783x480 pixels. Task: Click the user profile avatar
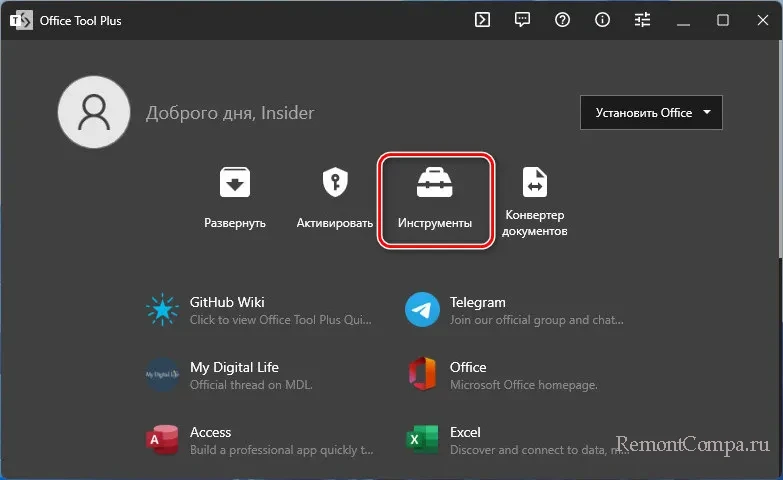pos(95,113)
